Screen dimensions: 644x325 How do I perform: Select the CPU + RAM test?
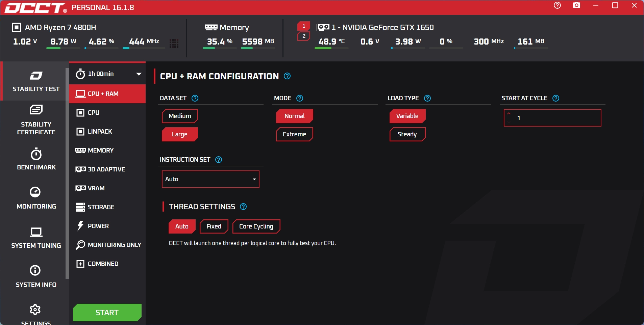(x=107, y=94)
